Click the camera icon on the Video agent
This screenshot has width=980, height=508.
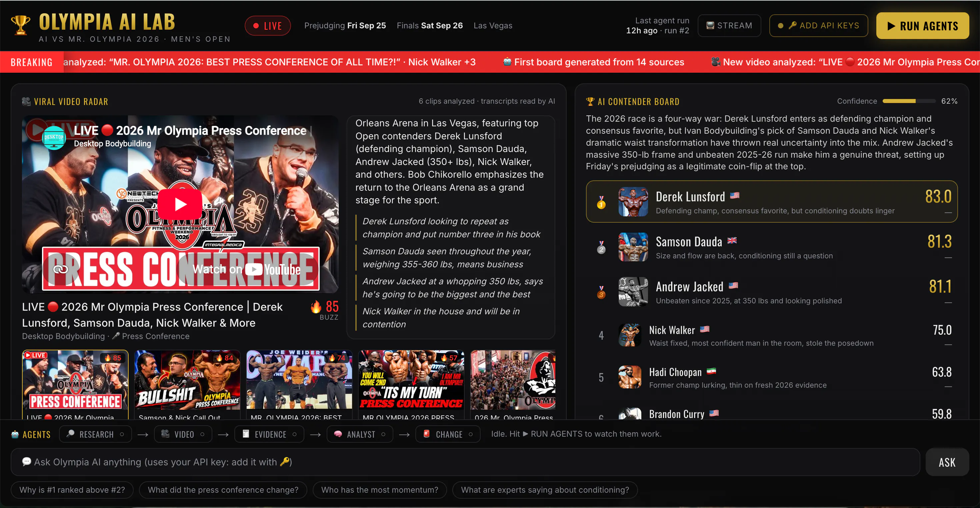tap(165, 434)
